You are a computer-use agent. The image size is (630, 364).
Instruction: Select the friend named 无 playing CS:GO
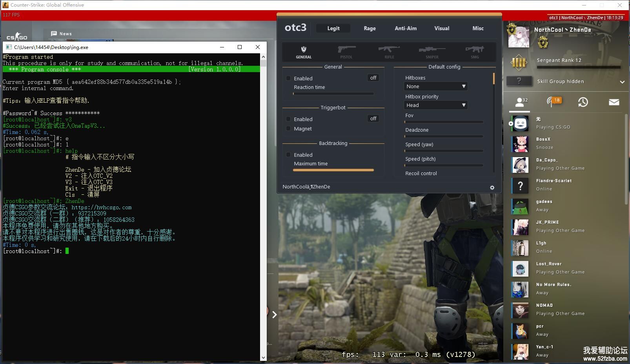pos(566,123)
